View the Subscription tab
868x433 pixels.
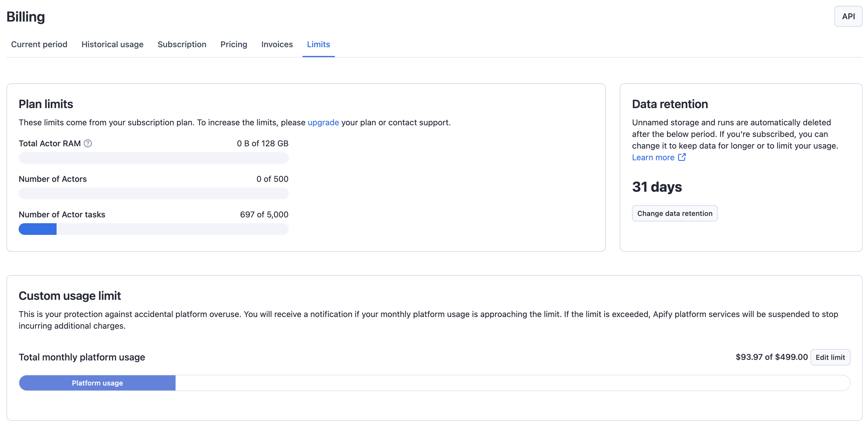tap(182, 44)
